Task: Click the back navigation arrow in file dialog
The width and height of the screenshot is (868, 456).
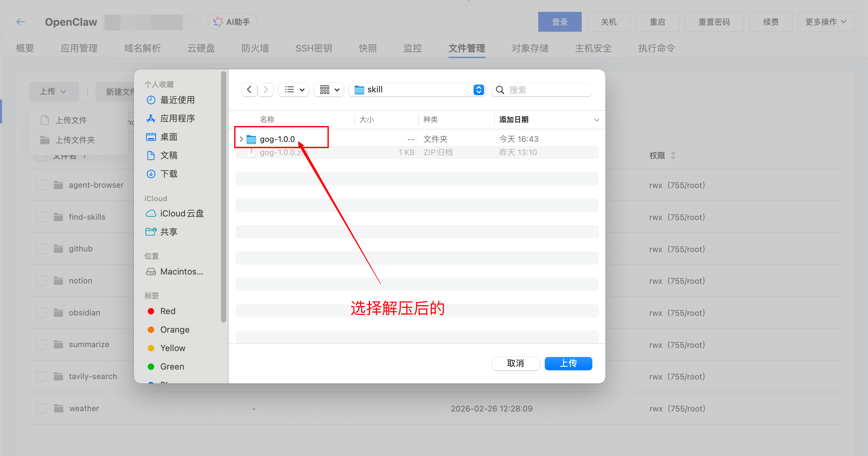Action: point(249,89)
